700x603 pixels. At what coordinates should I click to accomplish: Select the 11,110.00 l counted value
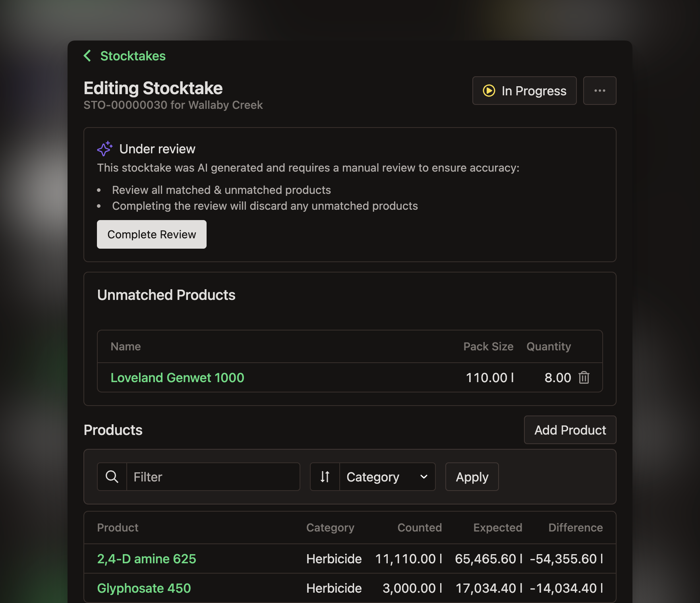pos(408,559)
